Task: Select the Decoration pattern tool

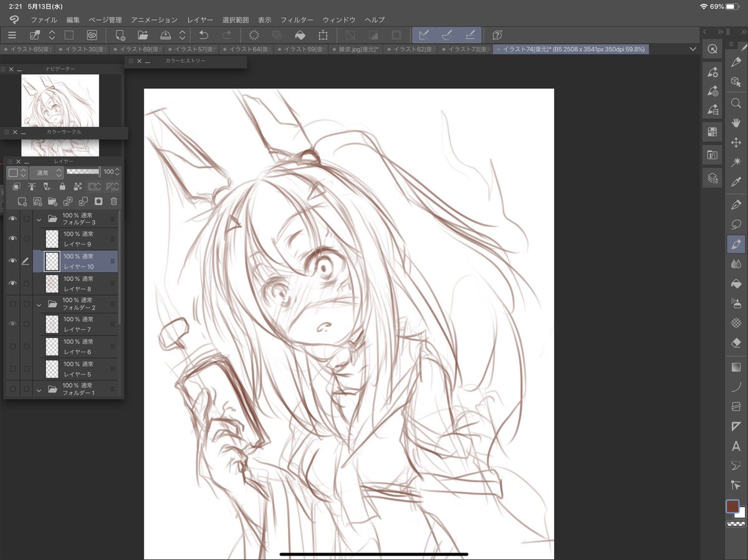Action: click(736, 323)
